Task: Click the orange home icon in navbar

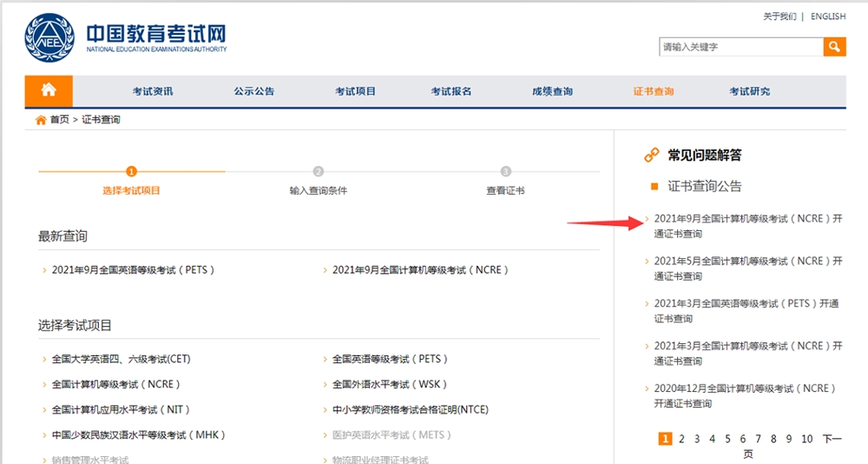Action: pos(49,90)
